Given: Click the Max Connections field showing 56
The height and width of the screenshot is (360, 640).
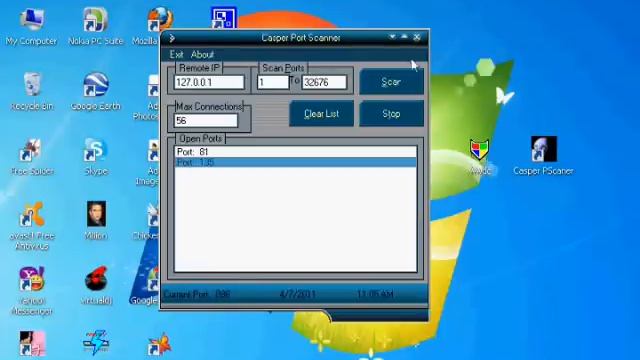Looking at the screenshot, I should [x=206, y=120].
